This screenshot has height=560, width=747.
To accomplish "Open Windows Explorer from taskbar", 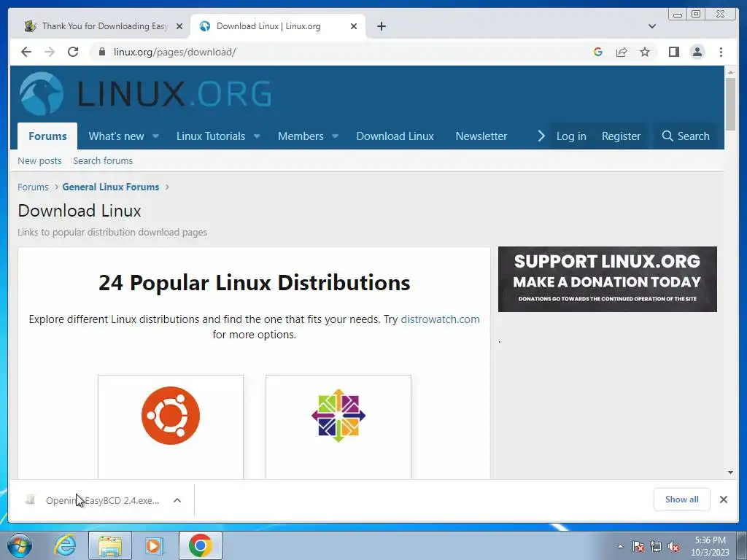I will point(110,545).
